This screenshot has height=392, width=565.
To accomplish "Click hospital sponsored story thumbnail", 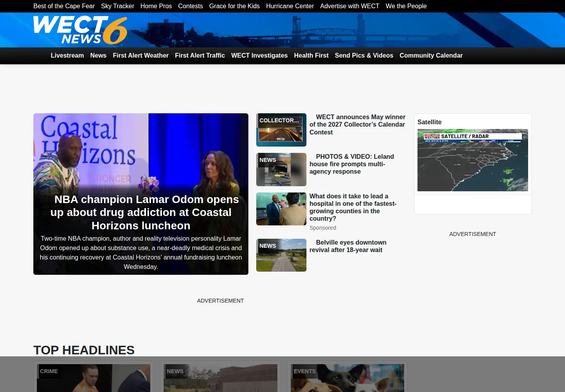I will click(x=281, y=209).
